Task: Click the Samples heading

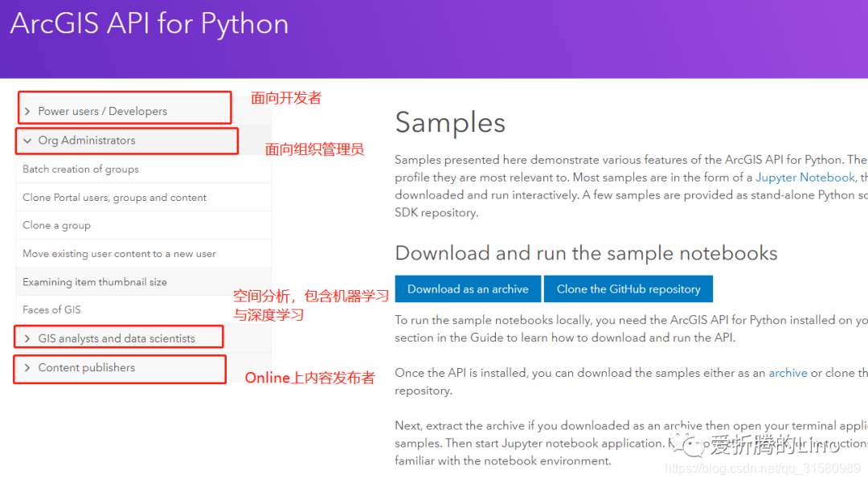Action: coord(450,123)
